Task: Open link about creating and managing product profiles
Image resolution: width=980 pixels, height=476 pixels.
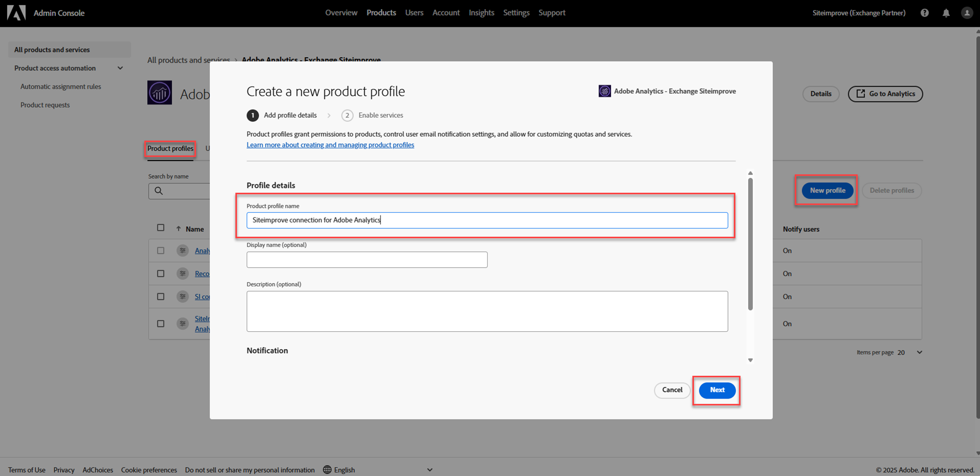Action: pos(330,145)
